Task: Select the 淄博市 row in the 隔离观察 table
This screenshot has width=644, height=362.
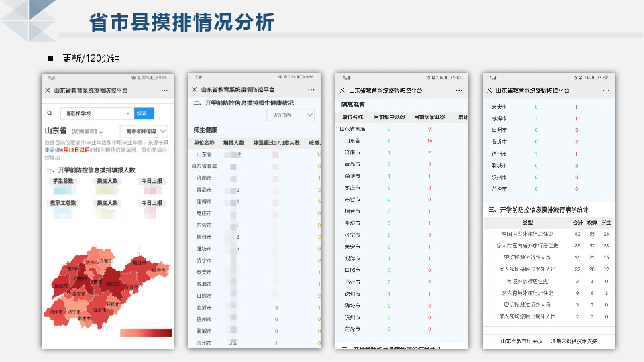Action: [402, 176]
